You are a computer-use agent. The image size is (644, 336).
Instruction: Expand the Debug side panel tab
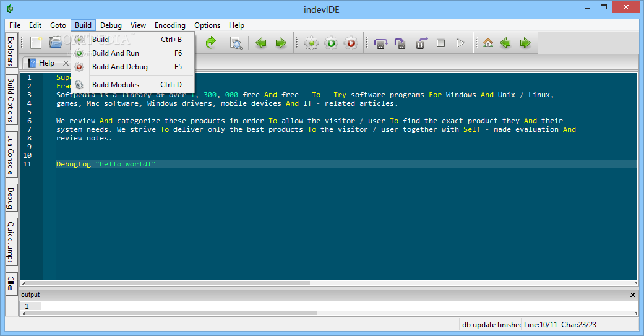pyautogui.click(x=11, y=198)
